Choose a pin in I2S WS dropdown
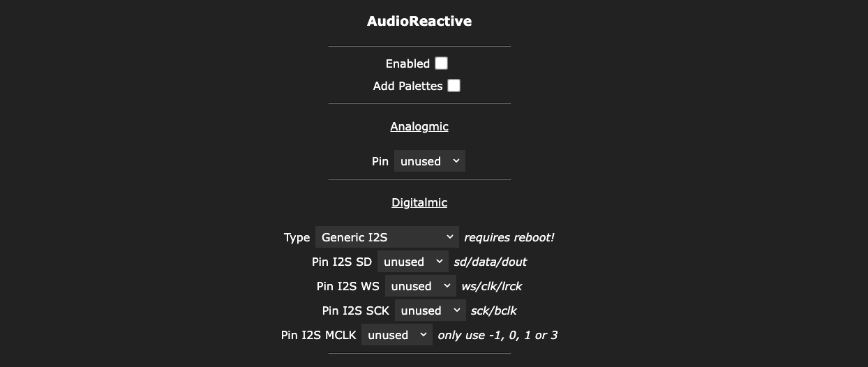The height and width of the screenshot is (367, 868). (420, 286)
